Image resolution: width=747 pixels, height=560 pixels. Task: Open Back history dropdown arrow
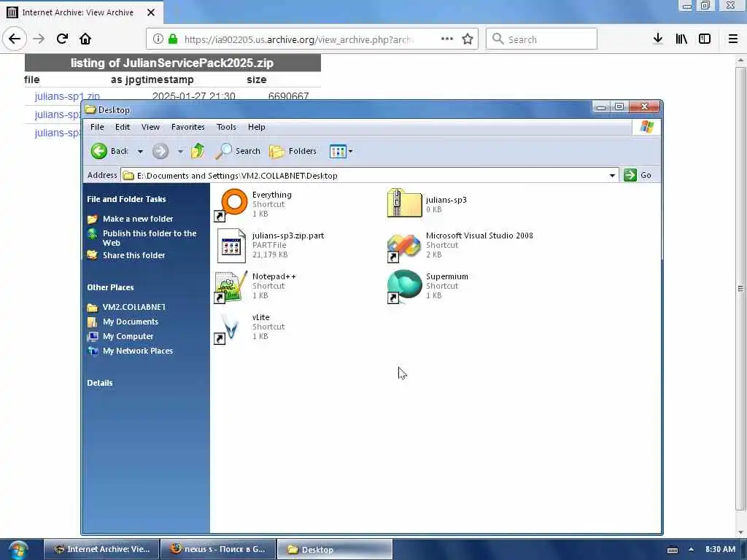[x=140, y=152]
